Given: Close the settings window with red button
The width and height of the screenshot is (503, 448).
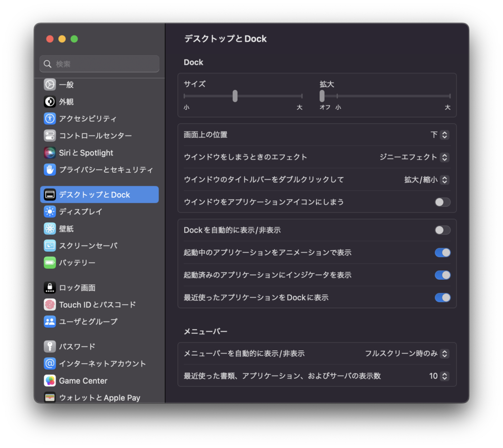Looking at the screenshot, I should coord(50,39).
